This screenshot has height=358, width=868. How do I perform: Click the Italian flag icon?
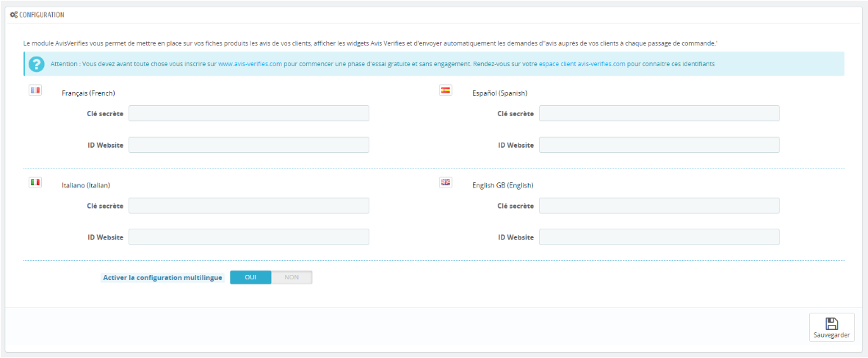pyautogui.click(x=35, y=182)
